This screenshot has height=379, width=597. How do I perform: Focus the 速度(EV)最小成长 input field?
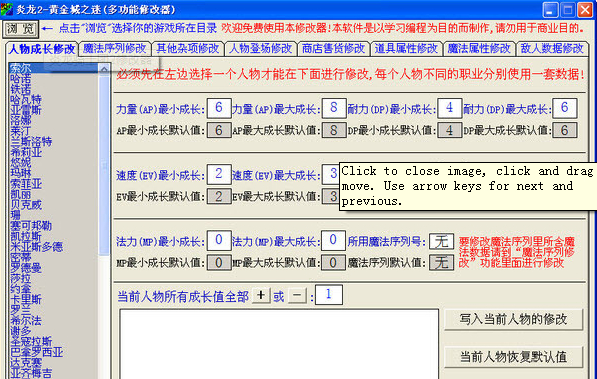[x=219, y=174]
